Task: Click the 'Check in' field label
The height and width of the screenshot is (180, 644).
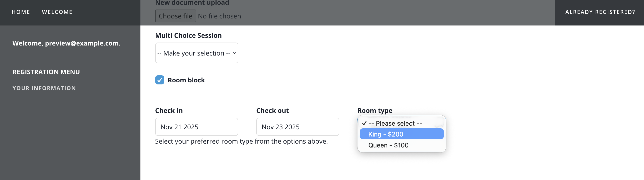Action: 169,110
